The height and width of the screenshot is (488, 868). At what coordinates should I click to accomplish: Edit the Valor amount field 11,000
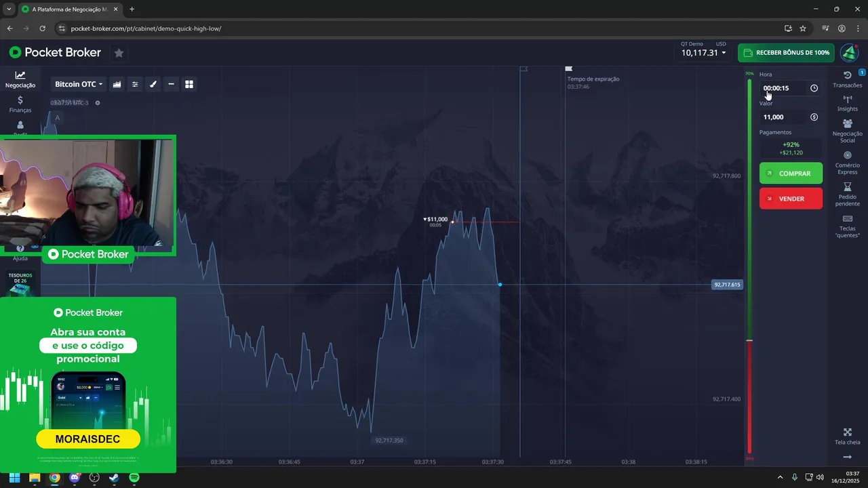790,117
